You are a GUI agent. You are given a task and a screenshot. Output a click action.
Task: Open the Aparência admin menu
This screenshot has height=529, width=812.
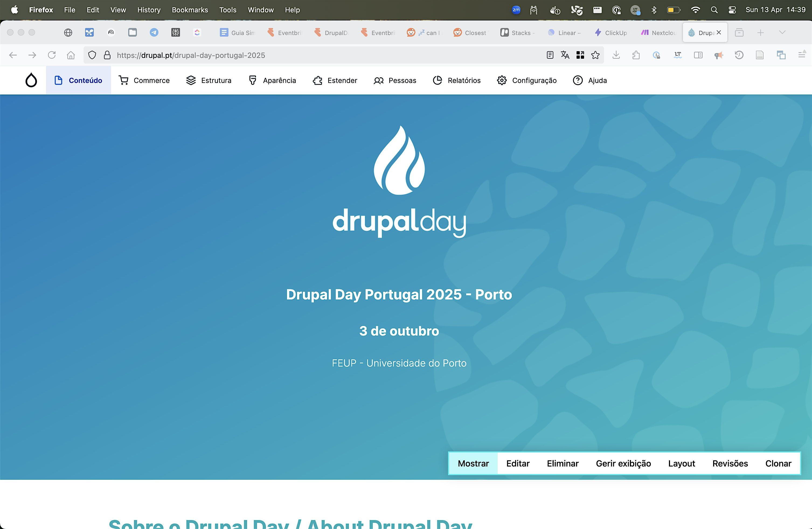(272, 80)
